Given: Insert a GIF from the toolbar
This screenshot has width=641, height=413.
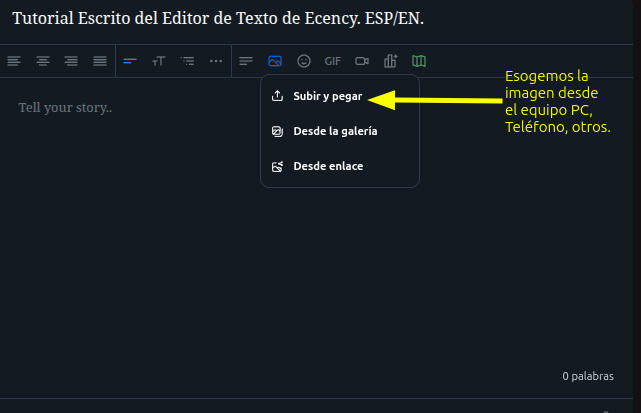Looking at the screenshot, I should (x=333, y=61).
